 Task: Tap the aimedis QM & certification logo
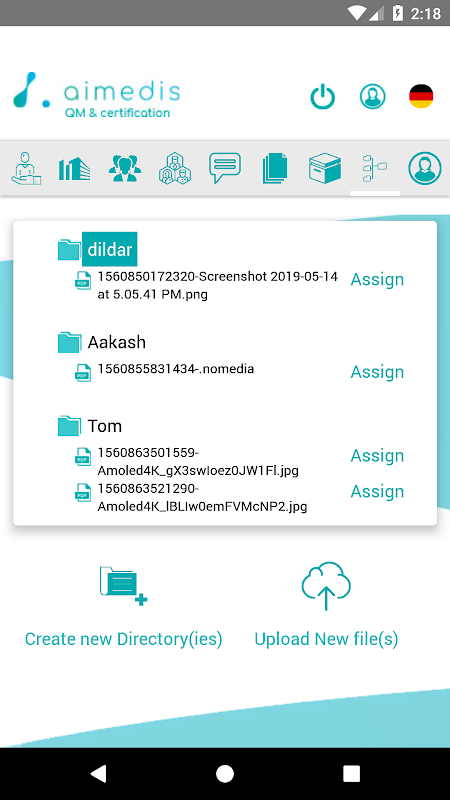click(97, 95)
